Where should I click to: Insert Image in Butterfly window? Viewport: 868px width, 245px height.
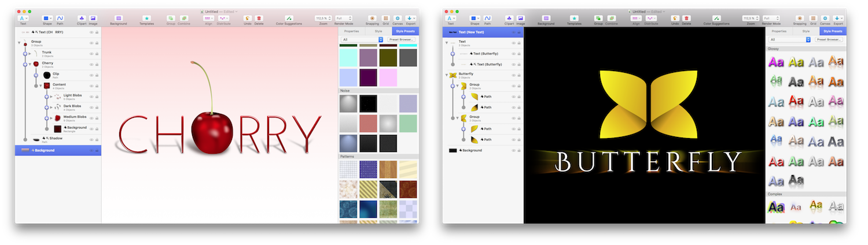pyautogui.click(x=521, y=18)
